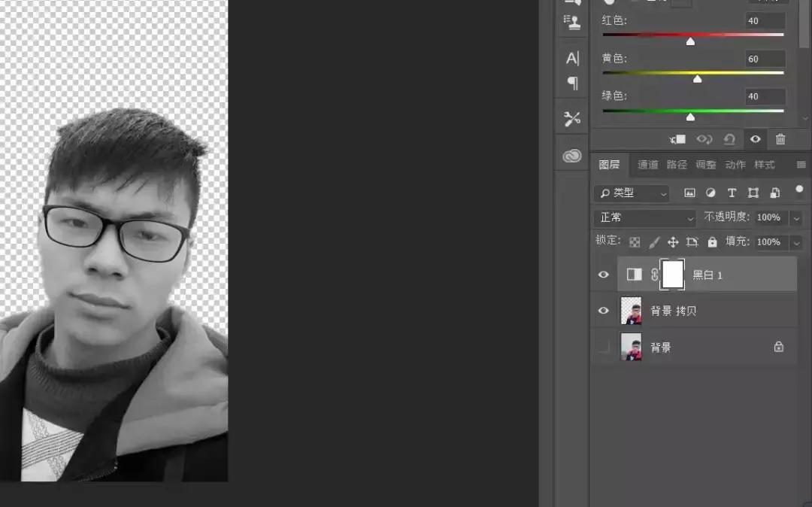Click the portrait on the canvas
This screenshot has height=507, width=812.
pyautogui.click(x=114, y=295)
